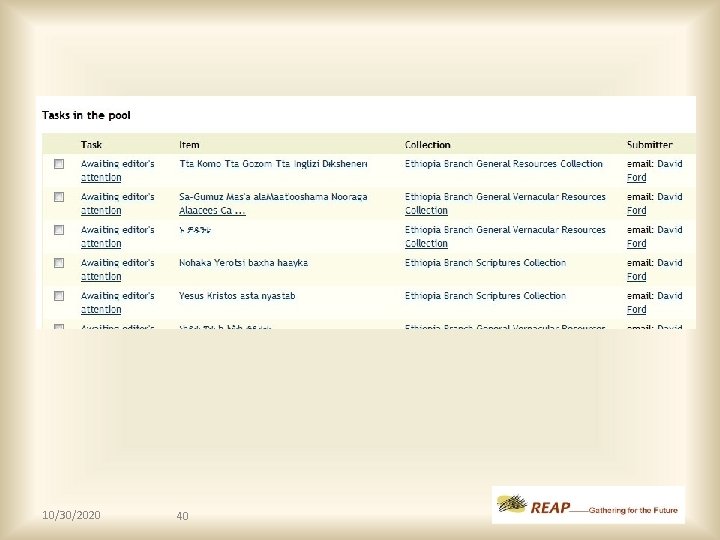The width and height of the screenshot is (720, 540).
Task: Open Vernacular Resources Collection in third row
Action: 505,237
